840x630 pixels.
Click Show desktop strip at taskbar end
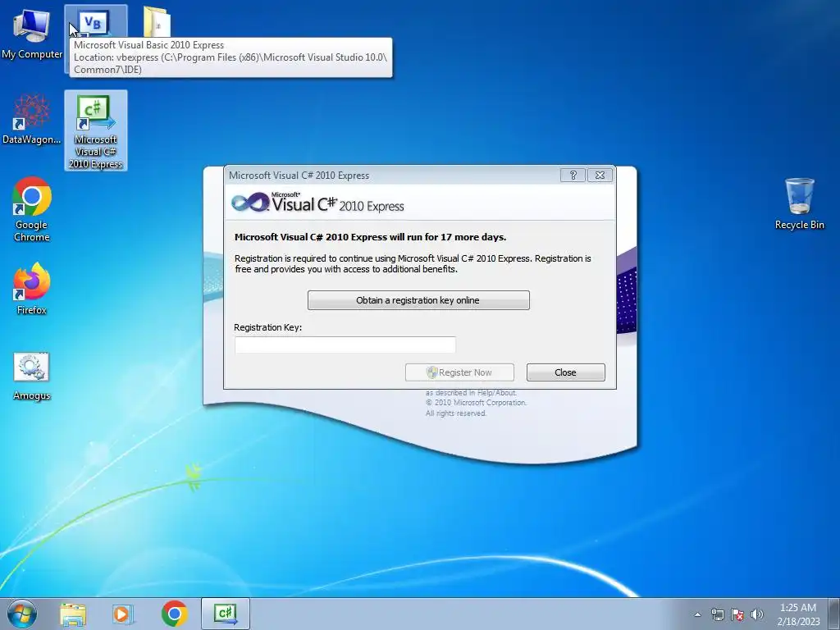(x=834, y=614)
